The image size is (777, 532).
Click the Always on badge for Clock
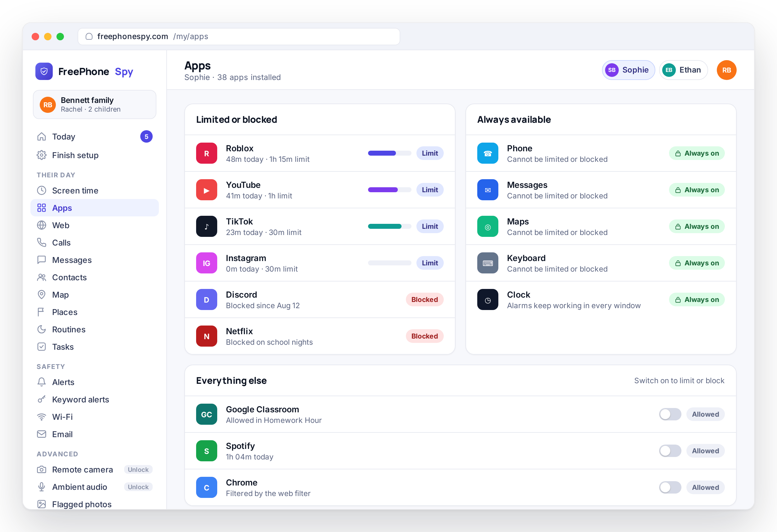point(697,299)
